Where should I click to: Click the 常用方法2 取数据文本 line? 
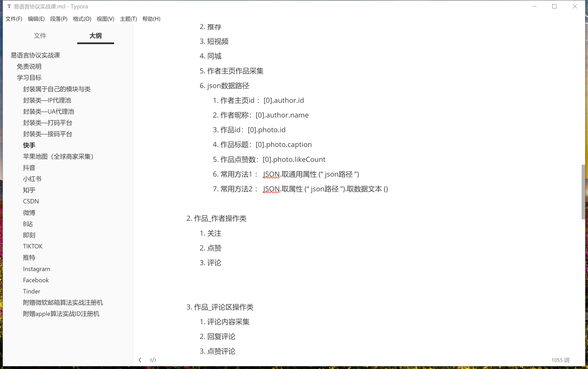(x=304, y=189)
